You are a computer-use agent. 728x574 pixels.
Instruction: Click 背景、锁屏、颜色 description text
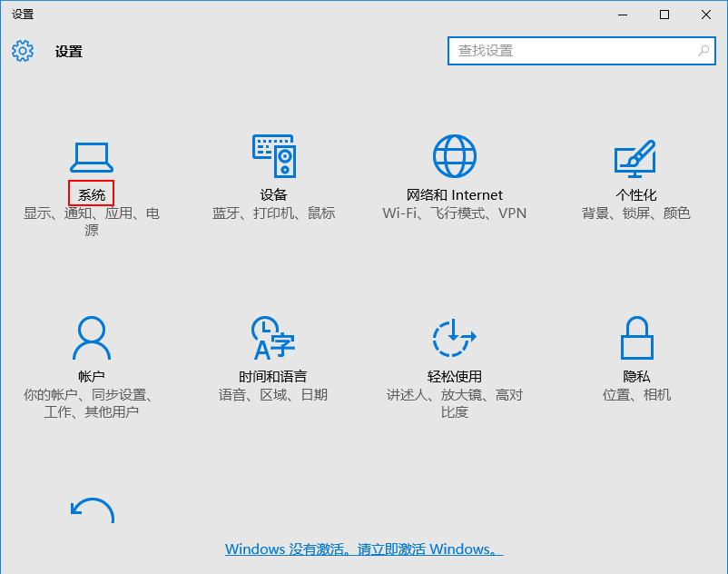636,213
